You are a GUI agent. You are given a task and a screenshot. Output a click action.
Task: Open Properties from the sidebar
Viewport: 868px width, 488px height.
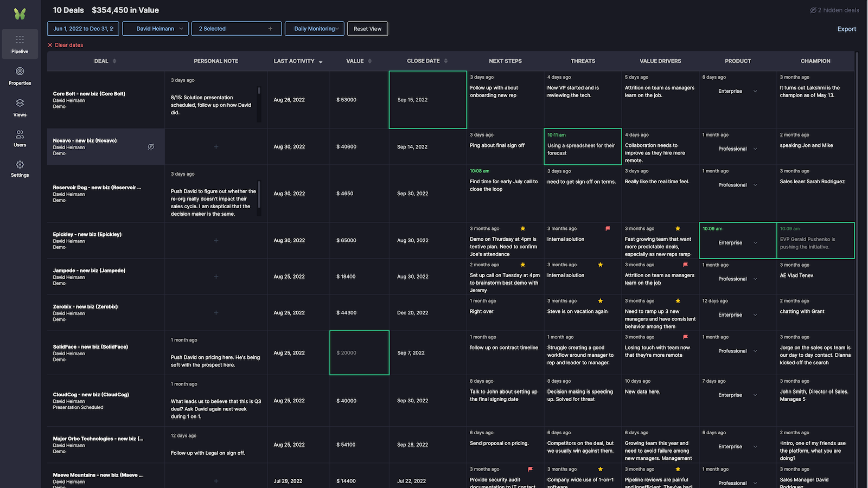(20, 76)
